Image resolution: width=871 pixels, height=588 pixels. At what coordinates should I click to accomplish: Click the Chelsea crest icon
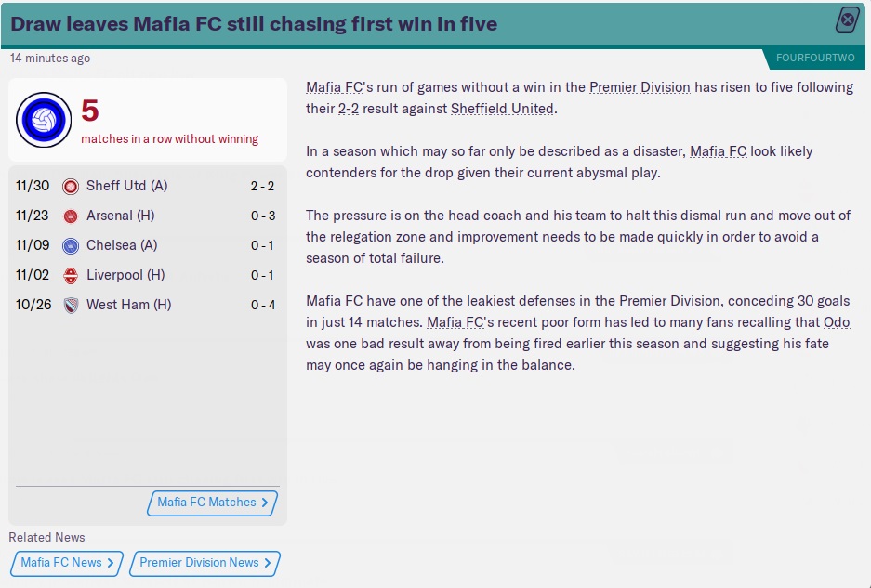[71, 245]
